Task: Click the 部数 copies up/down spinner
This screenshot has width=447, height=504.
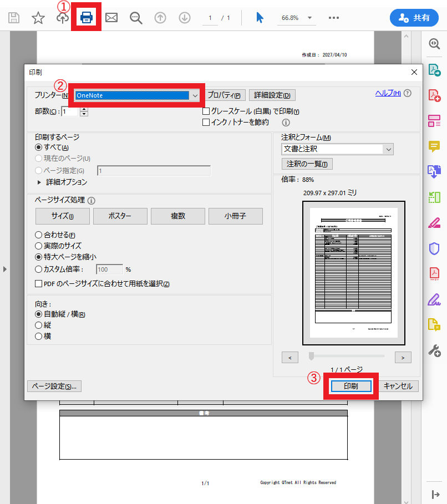Action: [x=84, y=111]
